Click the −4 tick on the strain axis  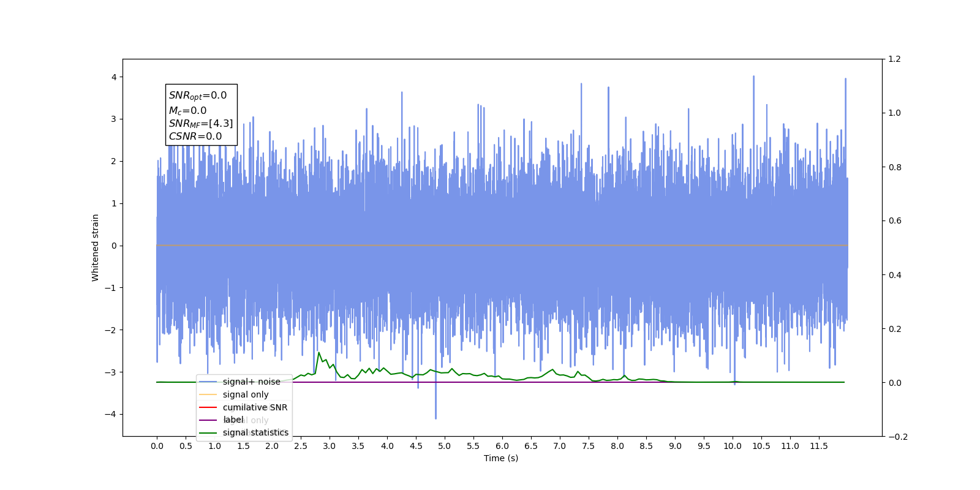(x=110, y=414)
